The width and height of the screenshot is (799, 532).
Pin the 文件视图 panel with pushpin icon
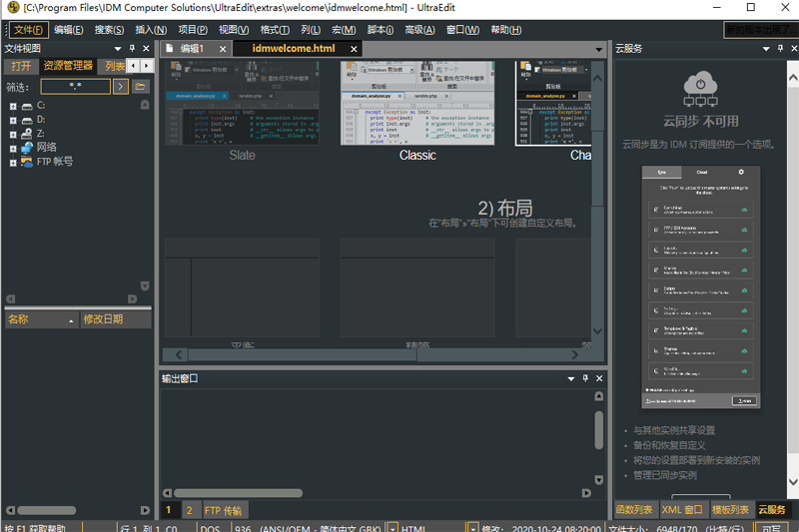pos(133,48)
